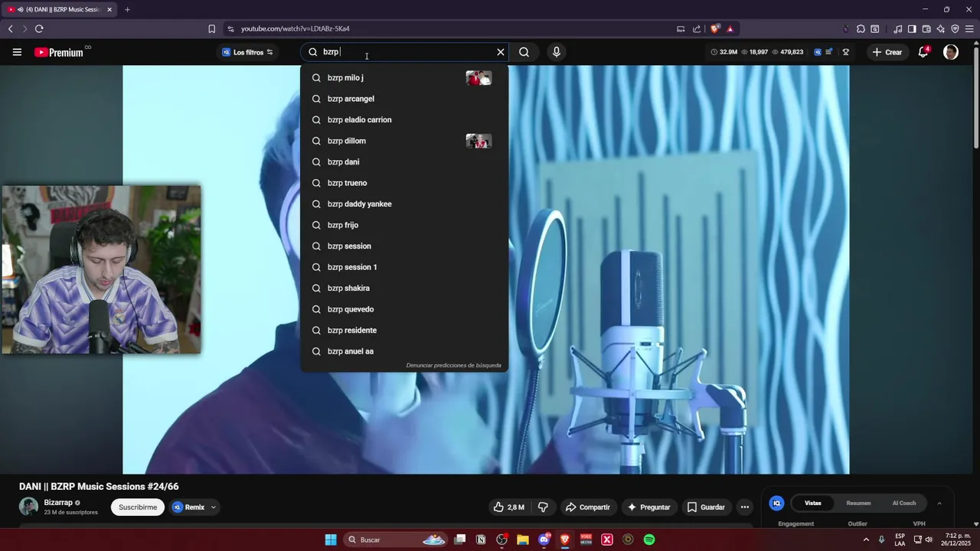The image size is (980, 551).
Task: Pick the suggestion bzrp eladio carrion
Action: tap(404, 120)
